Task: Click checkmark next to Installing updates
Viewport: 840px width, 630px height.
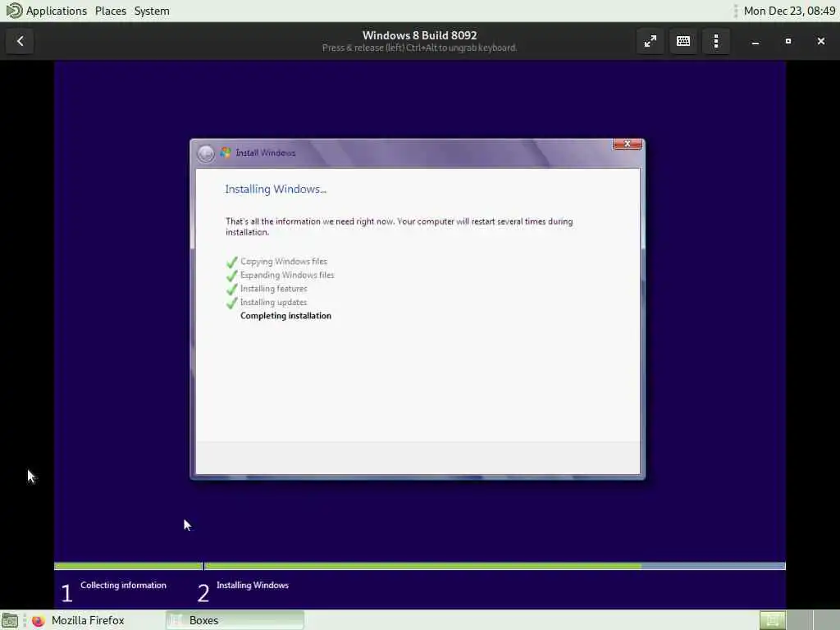Action: point(231,303)
